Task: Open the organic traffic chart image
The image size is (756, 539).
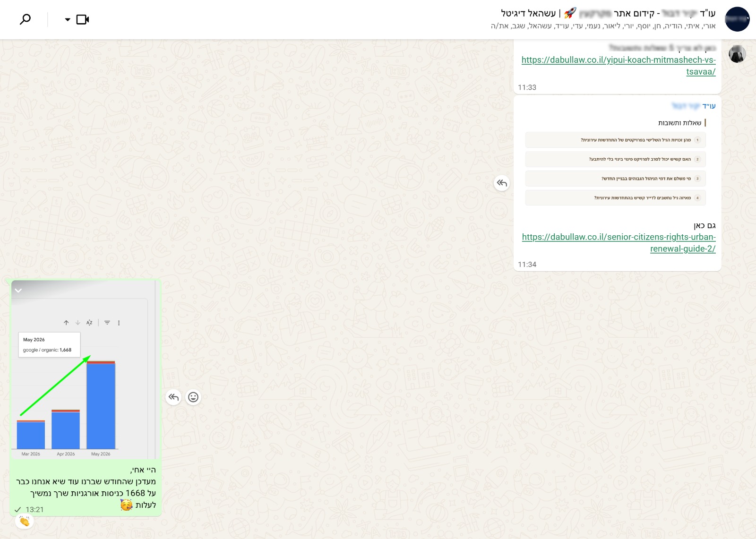Action: (86, 369)
